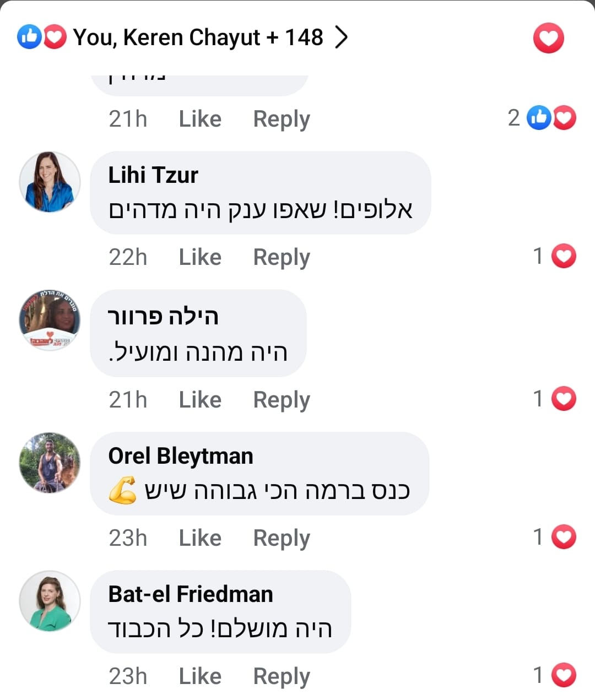Open Bat-el Friedman's profile picture
595x700 pixels.
[50, 601]
